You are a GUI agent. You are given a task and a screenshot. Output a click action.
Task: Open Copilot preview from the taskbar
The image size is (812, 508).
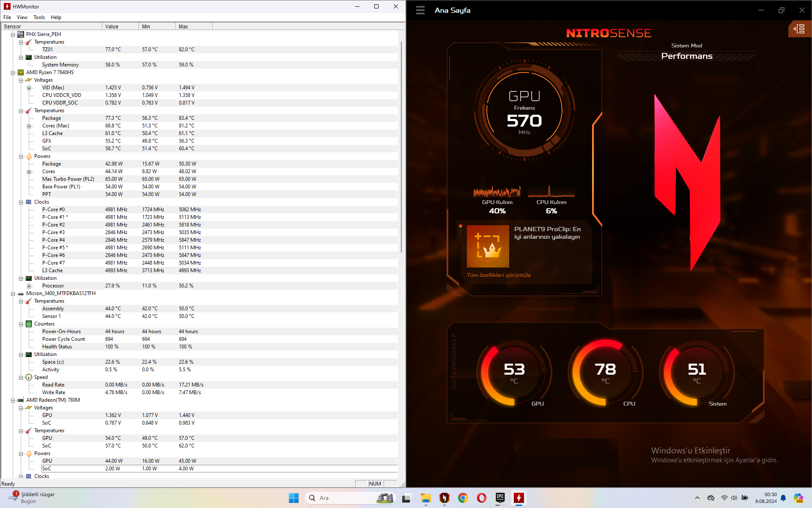(x=798, y=498)
